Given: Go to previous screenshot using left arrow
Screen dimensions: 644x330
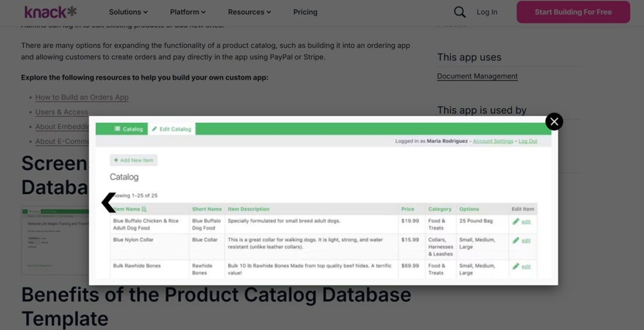Looking at the screenshot, I should 108,202.
